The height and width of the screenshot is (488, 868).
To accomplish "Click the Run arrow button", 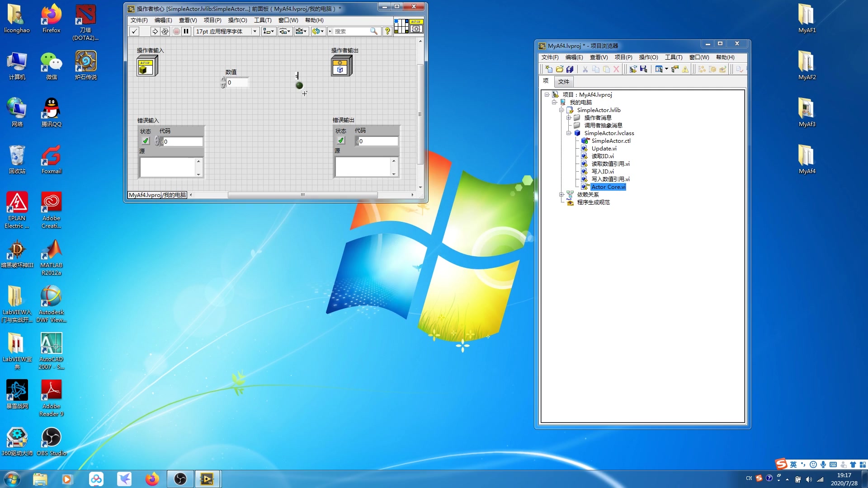I will pyautogui.click(x=155, y=31).
